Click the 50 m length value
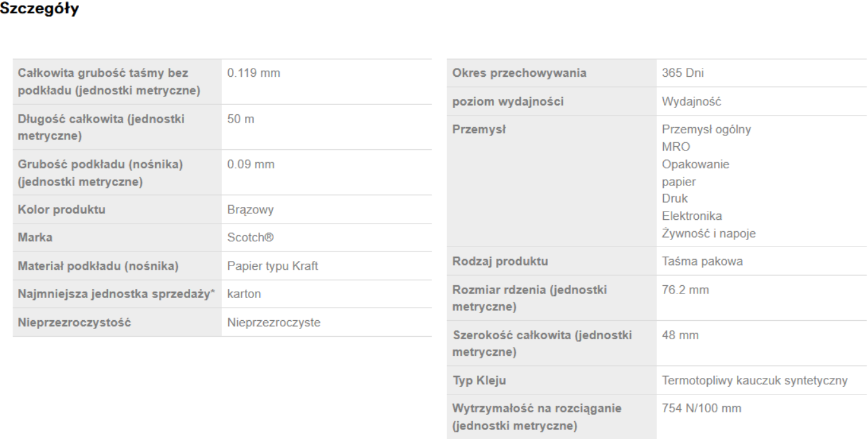 [240, 119]
